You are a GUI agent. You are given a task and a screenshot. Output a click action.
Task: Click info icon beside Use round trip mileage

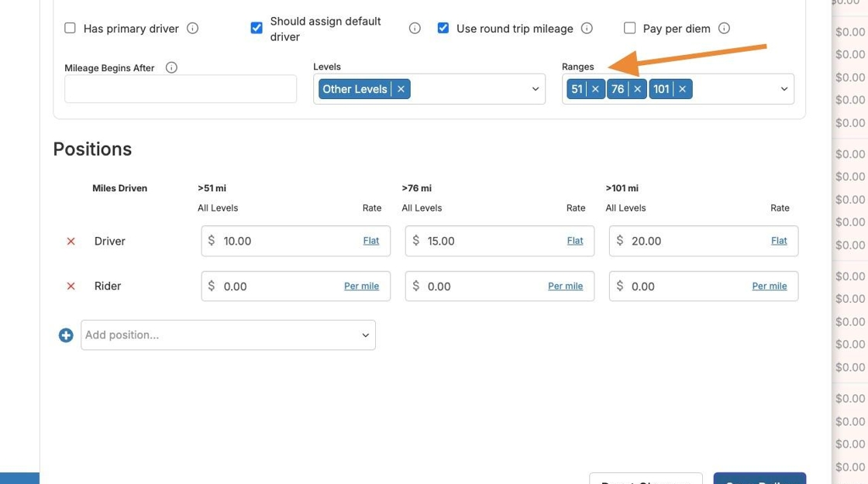click(x=587, y=29)
